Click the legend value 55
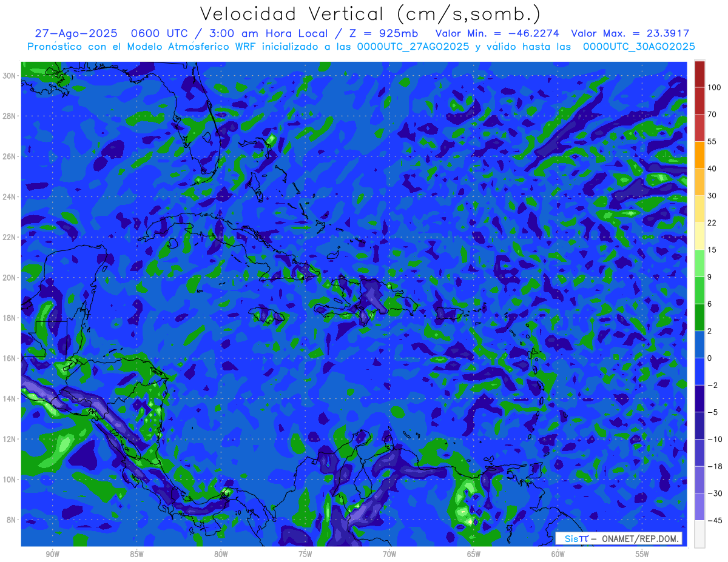Image resolution: width=728 pixels, height=562 pixels. (x=712, y=141)
